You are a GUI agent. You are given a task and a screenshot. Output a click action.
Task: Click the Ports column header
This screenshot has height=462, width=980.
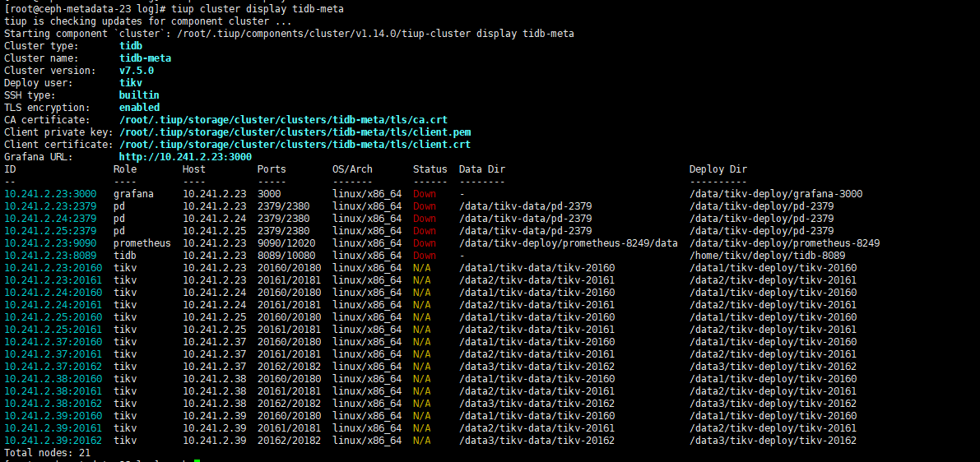[x=272, y=169]
